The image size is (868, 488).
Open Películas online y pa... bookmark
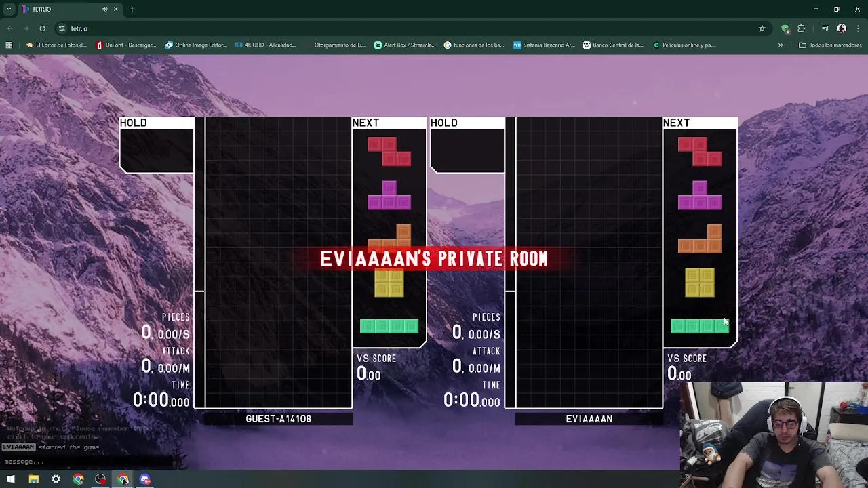[684, 45]
